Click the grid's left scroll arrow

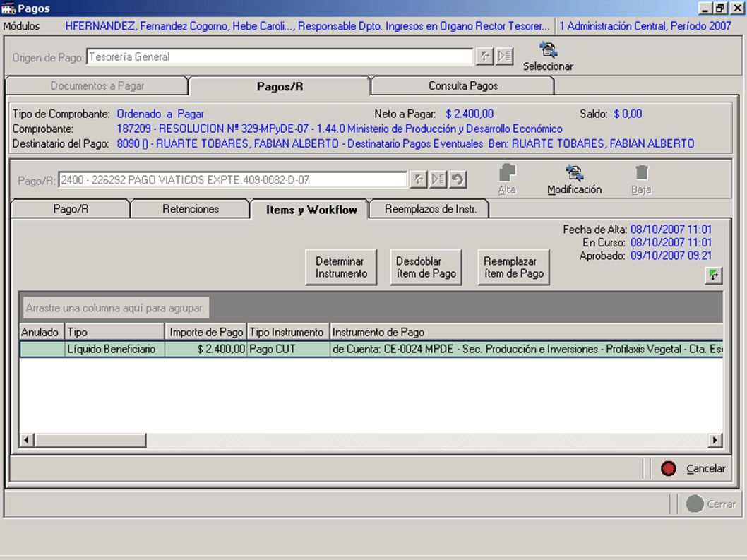(27, 440)
